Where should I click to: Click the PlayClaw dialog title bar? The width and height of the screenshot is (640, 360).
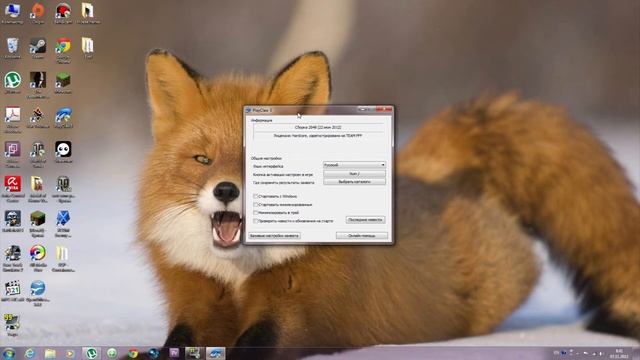pos(302,110)
